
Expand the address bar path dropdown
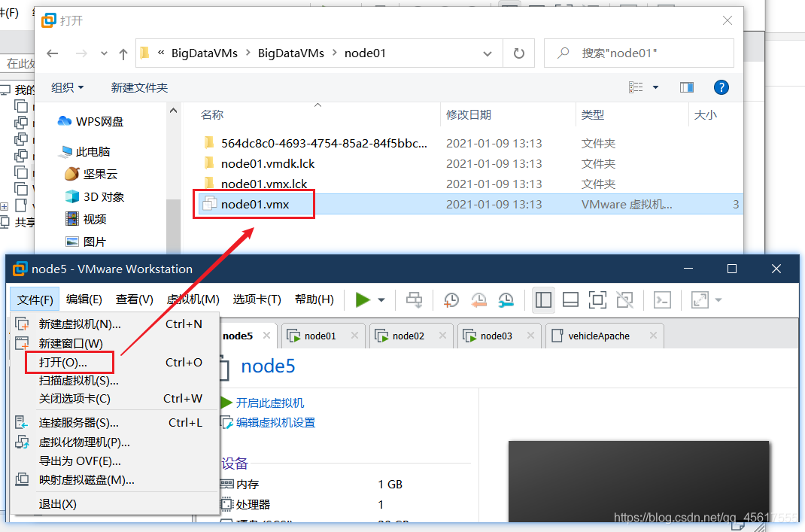[488, 53]
